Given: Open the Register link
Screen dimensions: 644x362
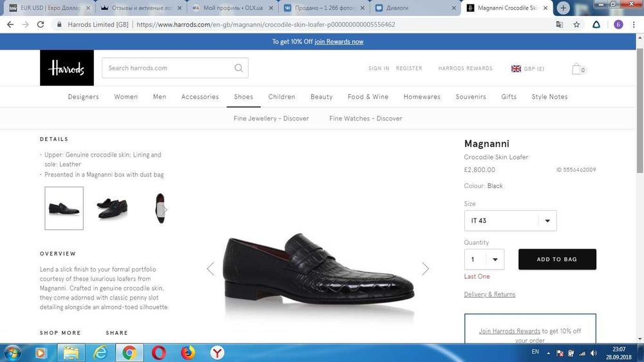Looking at the screenshot, I should click(x=409, y=68).
